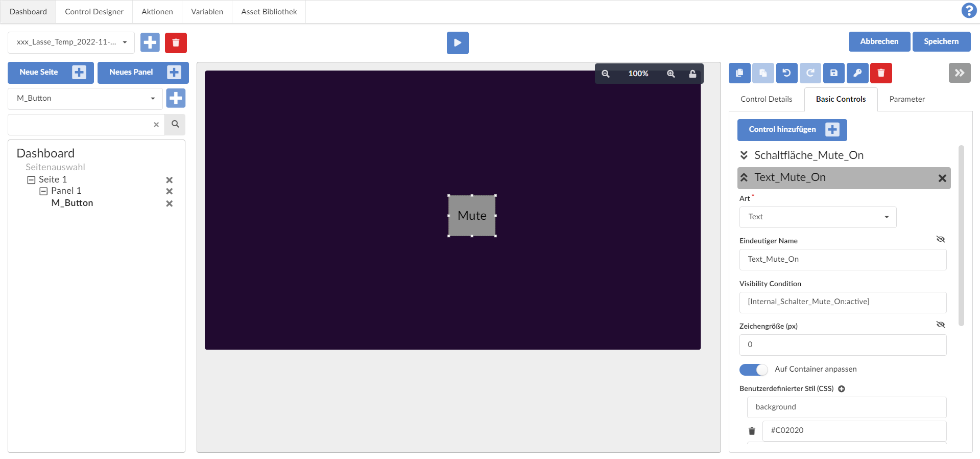Run search with the magnifier icon
Screen dimensions: 980x459
(x=175, y=124)
